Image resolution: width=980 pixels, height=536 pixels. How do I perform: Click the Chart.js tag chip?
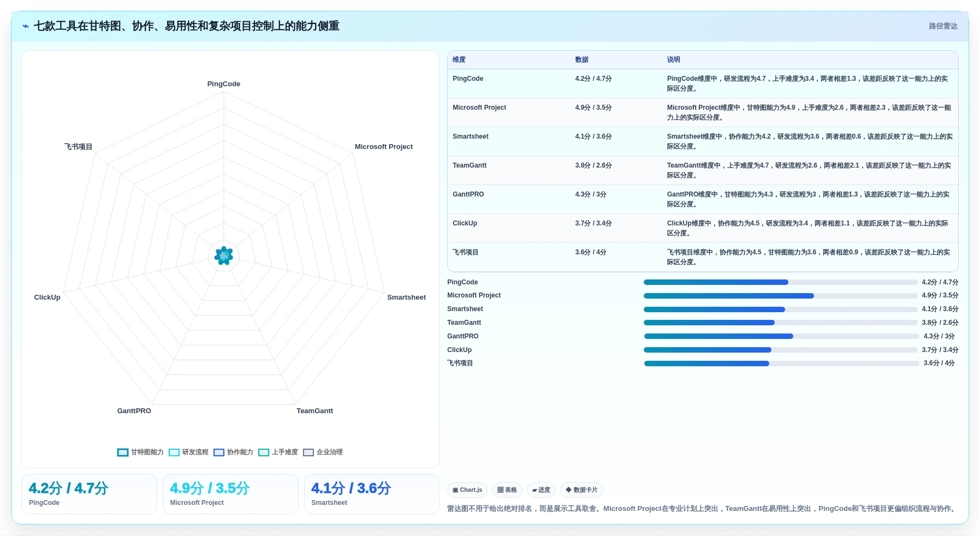[467, 490]
